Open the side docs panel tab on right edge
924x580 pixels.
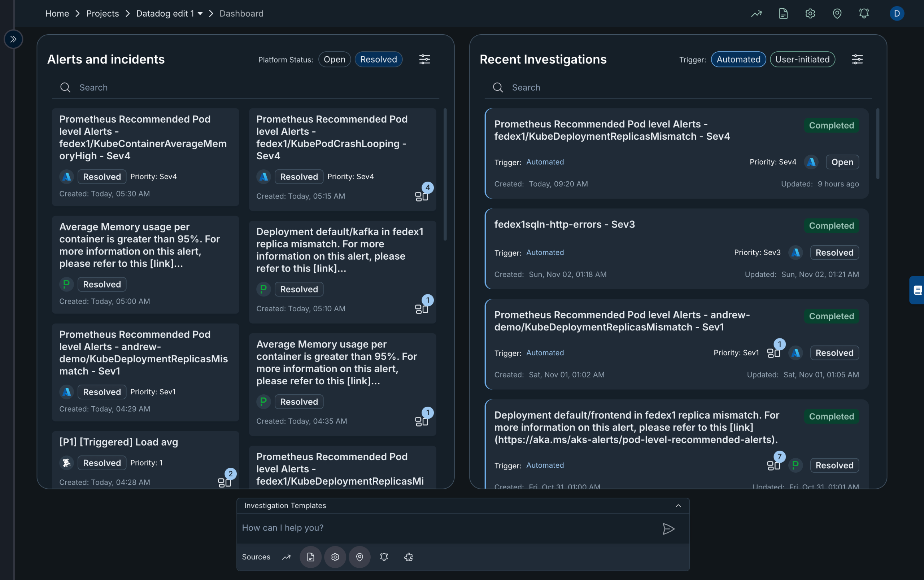pos(917,290)
